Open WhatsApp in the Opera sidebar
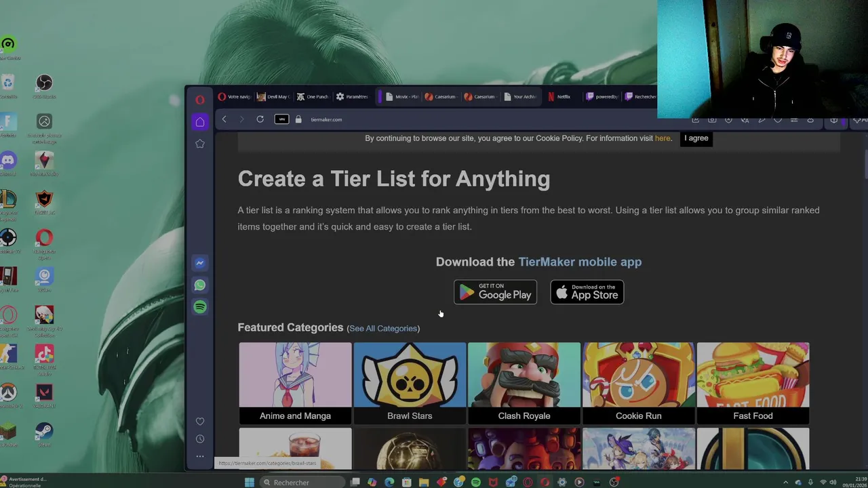Screen dimensions: 868x488 tap(200, 285)
